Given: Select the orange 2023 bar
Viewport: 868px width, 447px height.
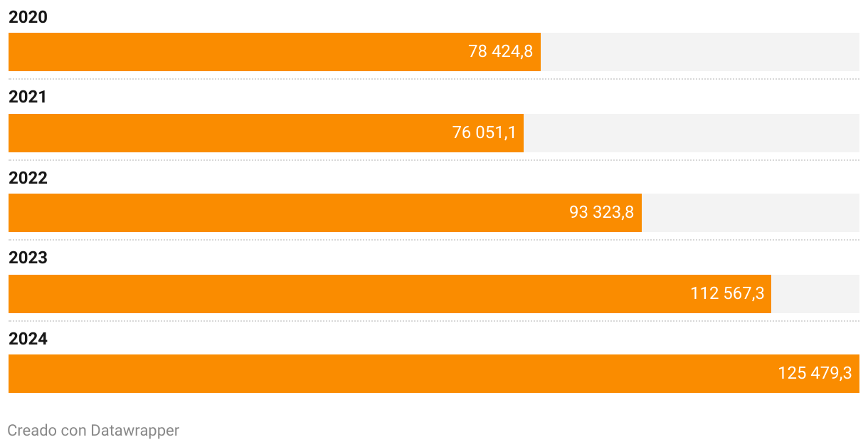Looking at the screenshot, I should (x=390, y=294).
